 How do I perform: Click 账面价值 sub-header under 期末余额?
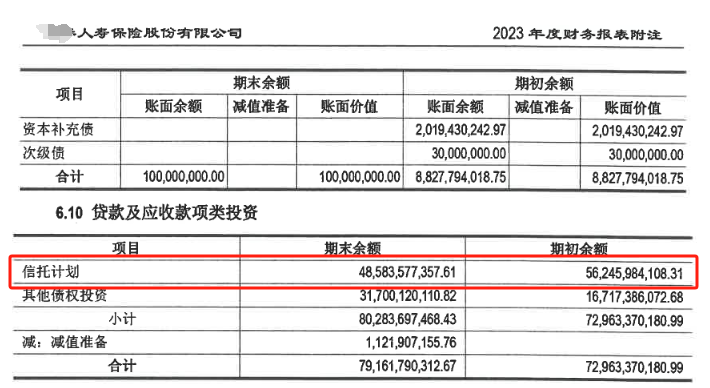(349, 106)
